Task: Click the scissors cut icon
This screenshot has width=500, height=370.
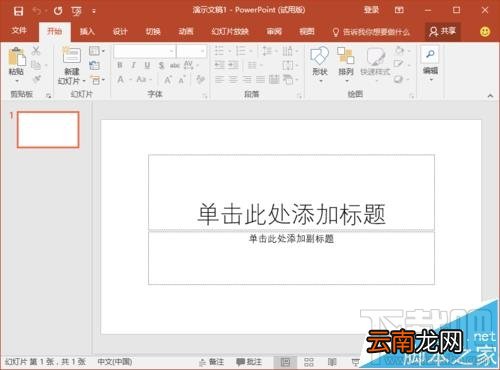Action: (x=36, y=51)
